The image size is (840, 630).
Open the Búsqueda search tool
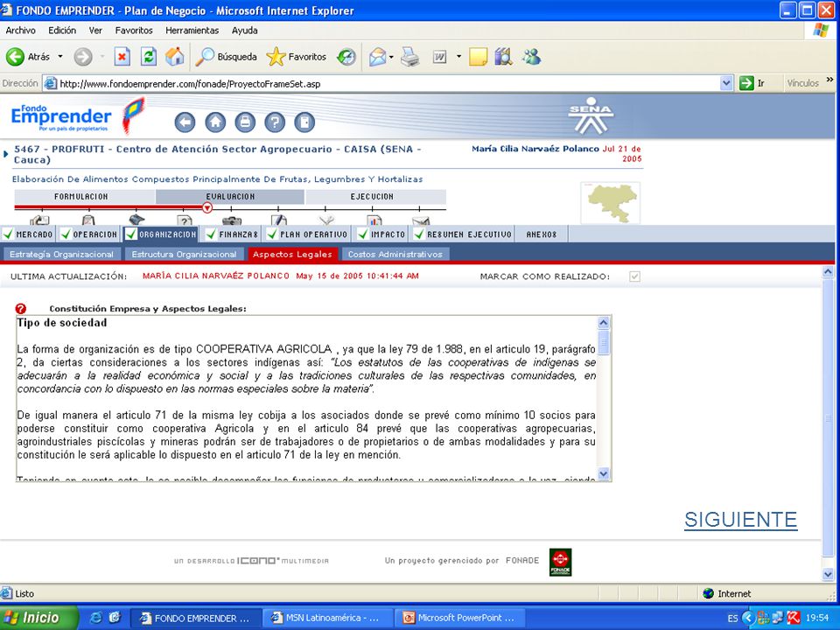click(226, 56)
